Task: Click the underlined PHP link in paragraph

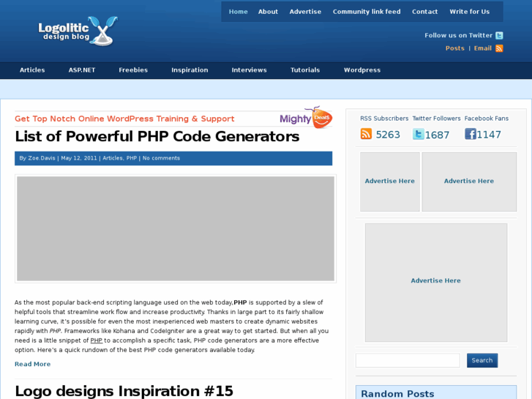Action: 97,340
